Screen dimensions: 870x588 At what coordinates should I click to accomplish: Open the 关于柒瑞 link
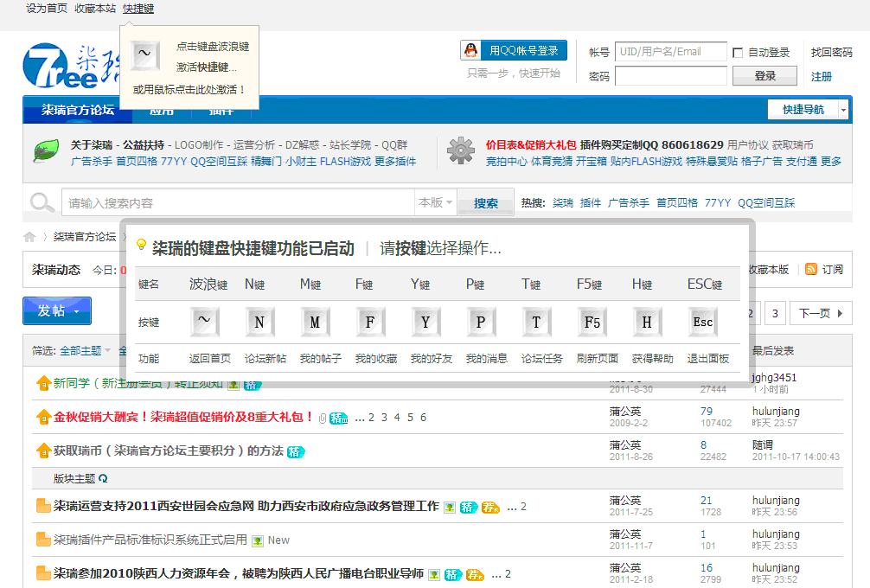92,144
